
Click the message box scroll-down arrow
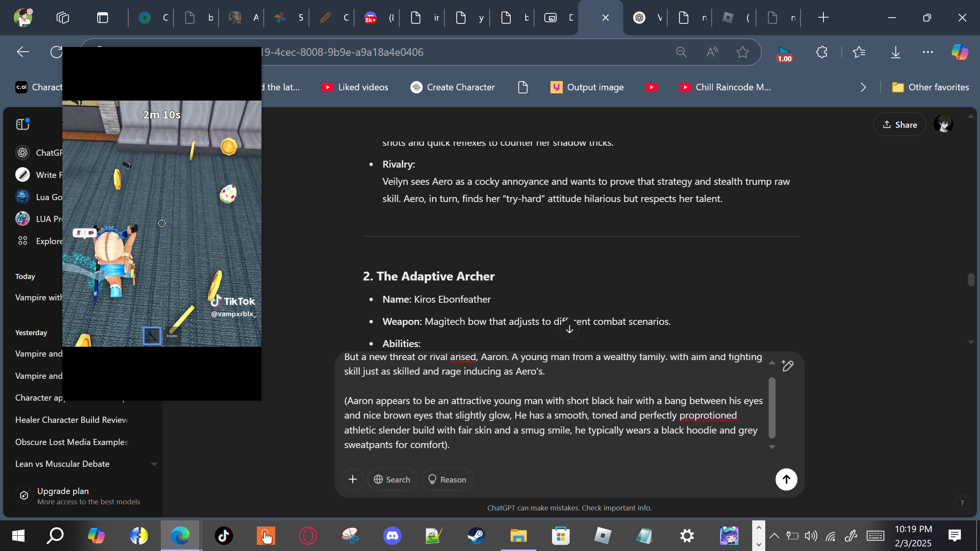point(772,447)
